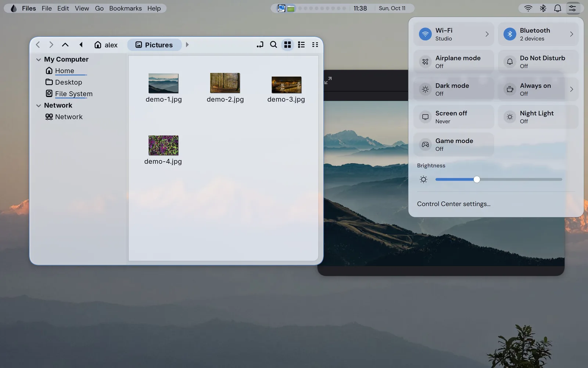Image resolution: width=588 pixels, height=368 pixels.
Task: Open search in Files toolbar
Action: pyautogui.click(x=273, y=45)
